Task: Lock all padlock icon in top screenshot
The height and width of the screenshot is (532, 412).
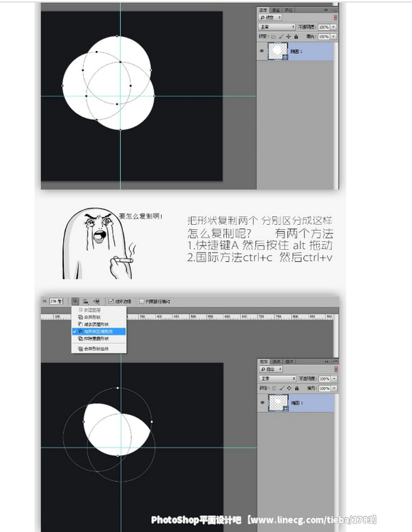Action: point(296,37)
